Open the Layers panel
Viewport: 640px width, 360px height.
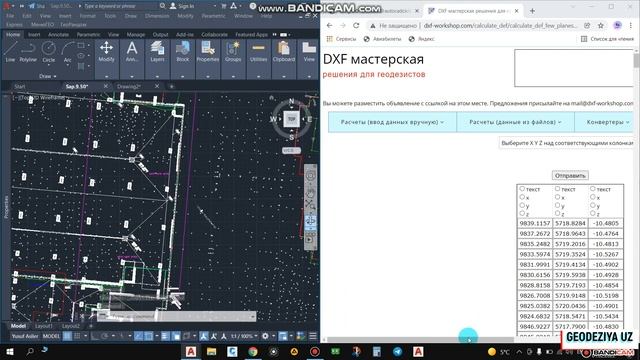point(157,52)
